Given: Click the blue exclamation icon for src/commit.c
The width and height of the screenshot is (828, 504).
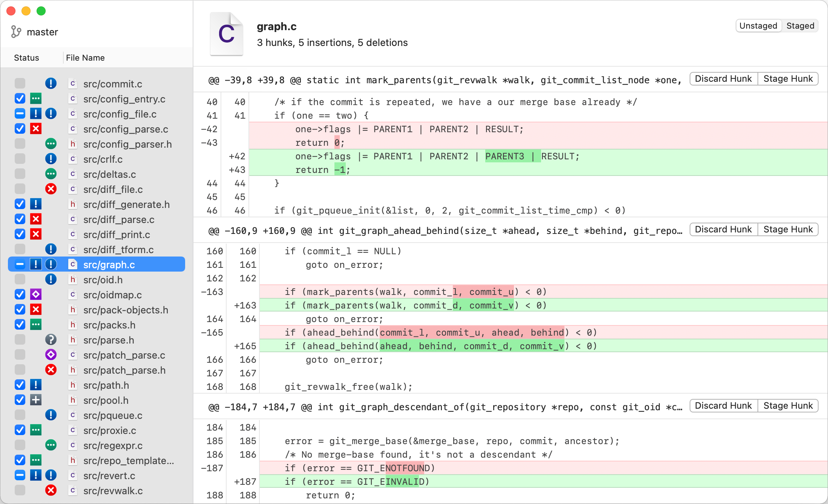Looking at the screenshot, I should [x=51, y=84].
